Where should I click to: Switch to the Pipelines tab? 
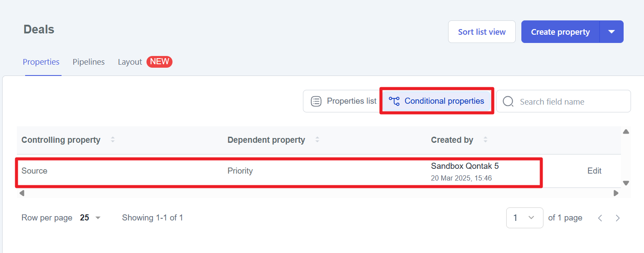pos(88,62)
